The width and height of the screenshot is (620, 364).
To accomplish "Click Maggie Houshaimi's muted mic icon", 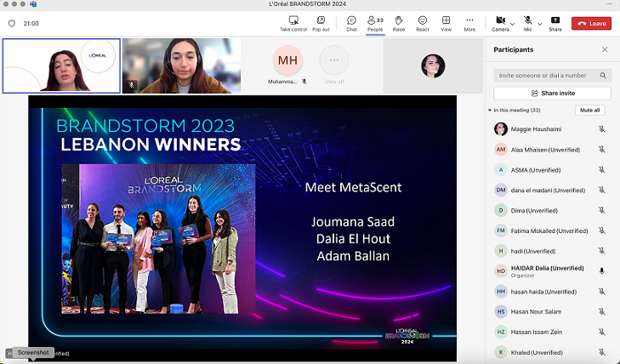I will (x=602, y=129).
